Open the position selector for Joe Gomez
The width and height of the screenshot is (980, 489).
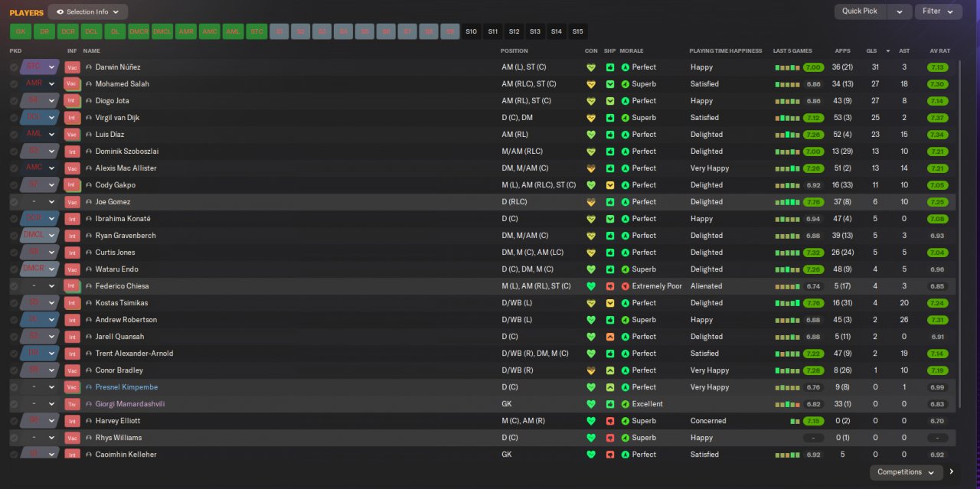[40, 202]
